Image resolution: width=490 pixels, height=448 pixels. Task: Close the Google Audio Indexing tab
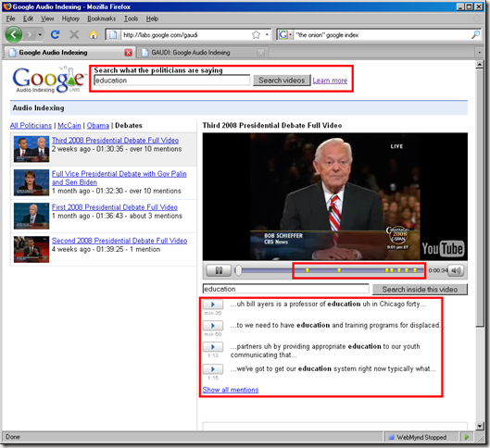[x=128, y=53]
